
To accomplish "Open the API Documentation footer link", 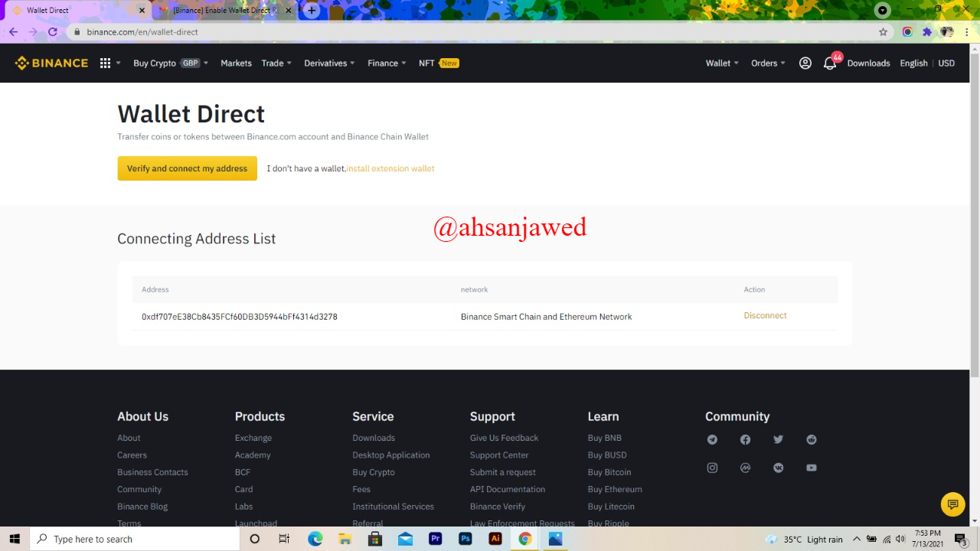I will (508, 489).
